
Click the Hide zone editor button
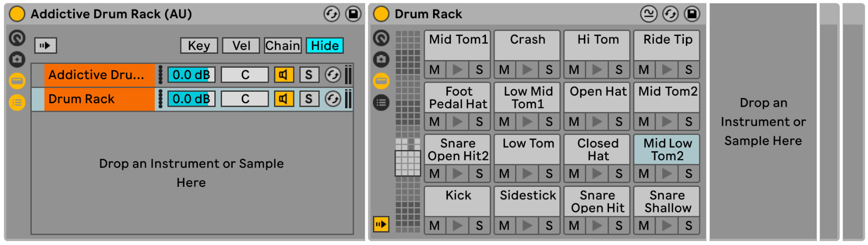pyautogui.click(x=325, y=46)
